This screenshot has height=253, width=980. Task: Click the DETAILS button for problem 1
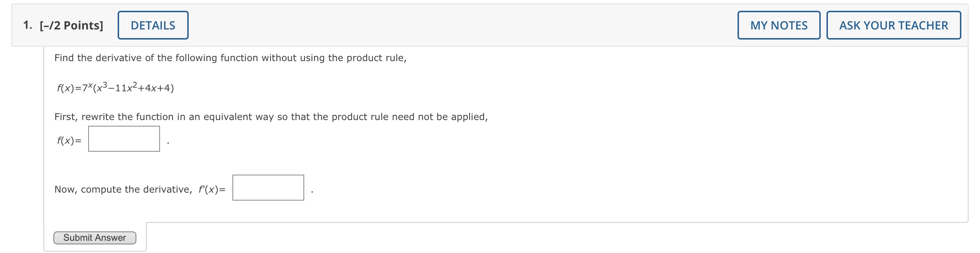pyautogui.click(x=152, y=25)
